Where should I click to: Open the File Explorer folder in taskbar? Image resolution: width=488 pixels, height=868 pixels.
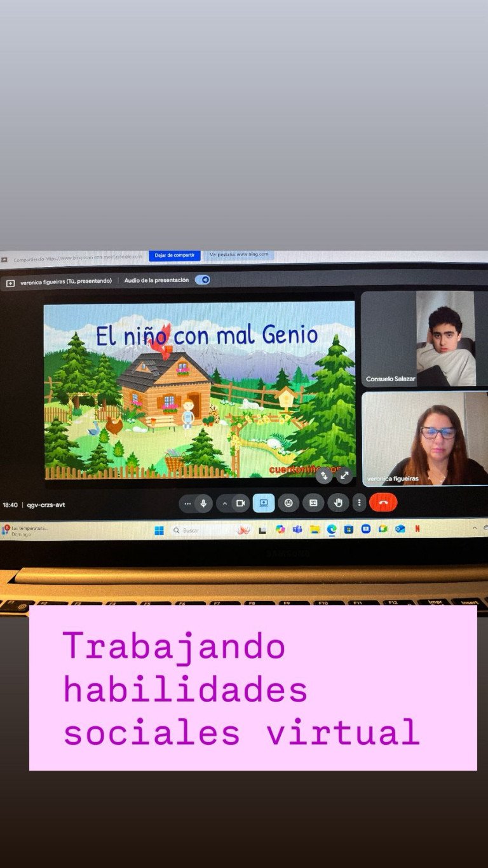[315, 529]
